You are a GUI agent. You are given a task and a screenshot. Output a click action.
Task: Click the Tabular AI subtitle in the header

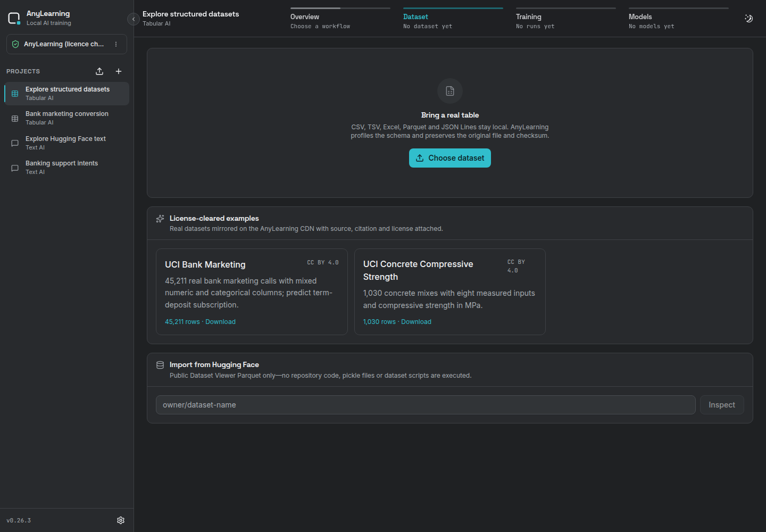tap(156, 24)
